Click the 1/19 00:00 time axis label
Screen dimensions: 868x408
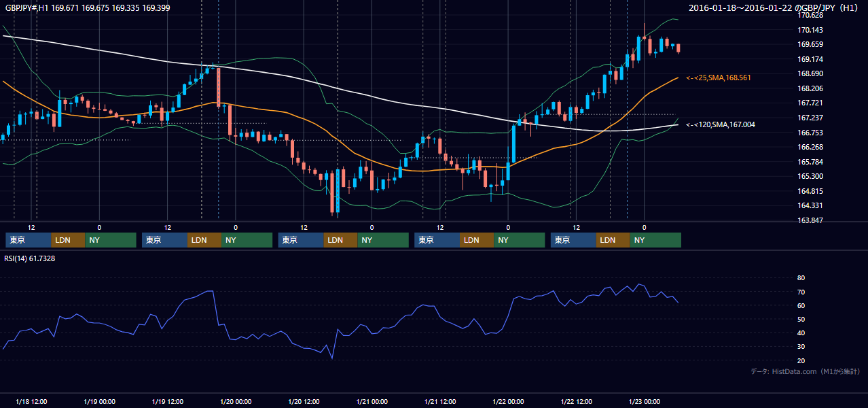point(99,401)
